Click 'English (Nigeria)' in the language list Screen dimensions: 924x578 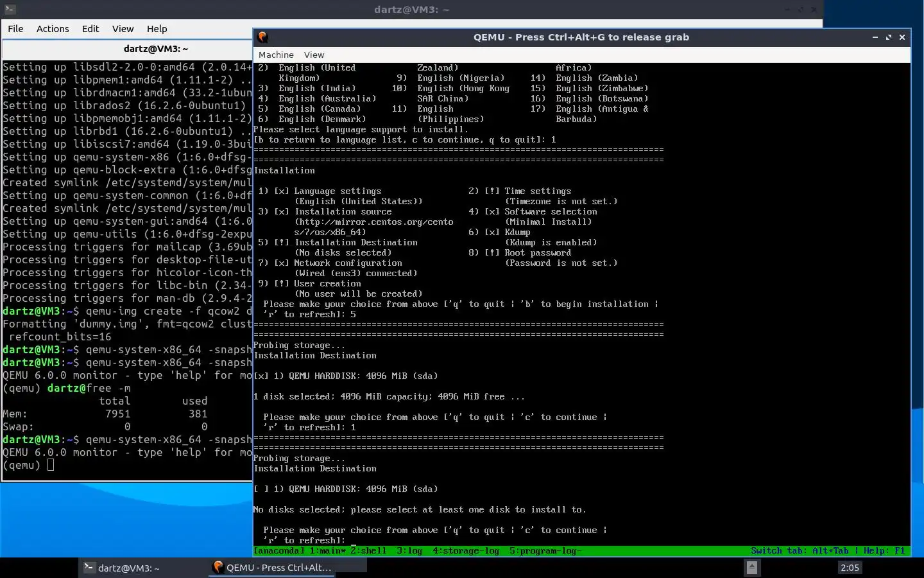[461, 78]
